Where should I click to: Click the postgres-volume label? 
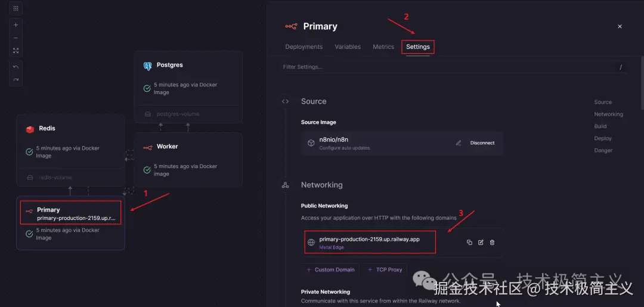pos(178,114)
